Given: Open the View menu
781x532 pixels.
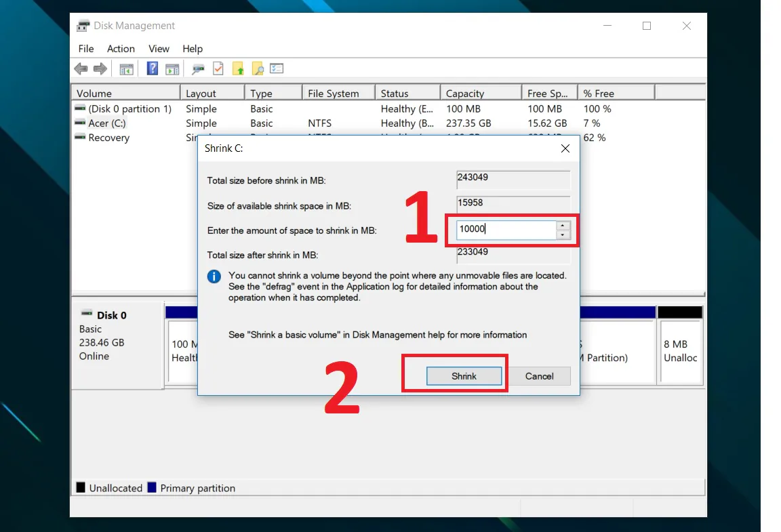Looking at the screenshot, I should click(x=159, y=49).
